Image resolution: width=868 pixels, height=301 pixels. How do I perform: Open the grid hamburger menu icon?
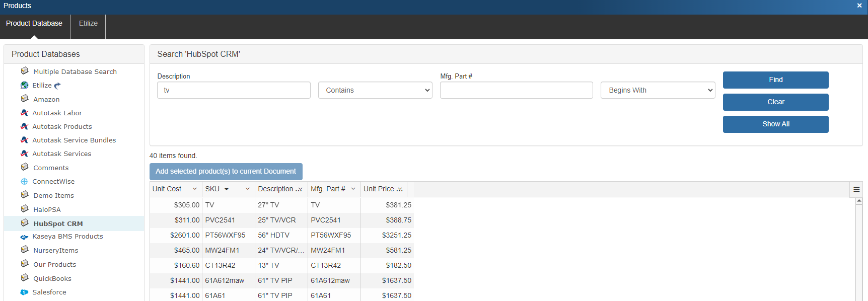tap(856, 189)
